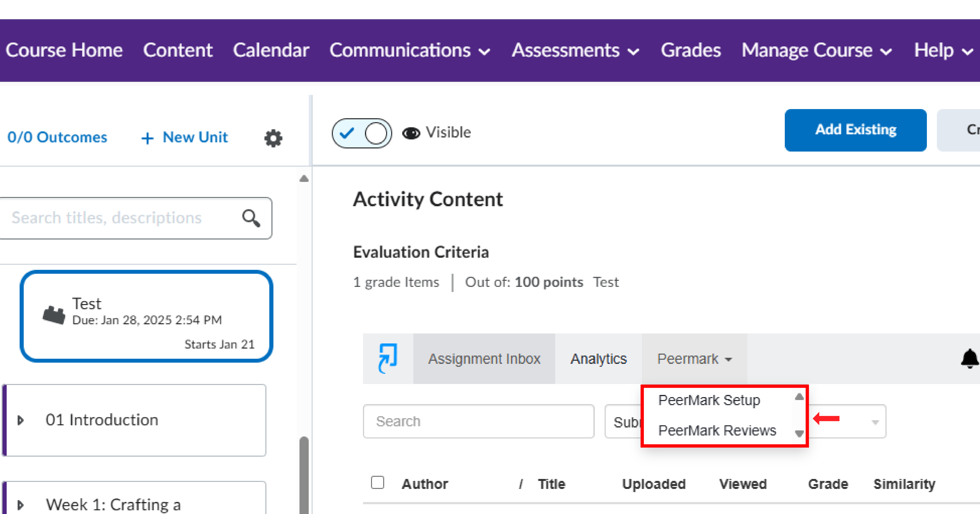
Task: Switch the Visible toggle off
Action: (x=362, y=133)
